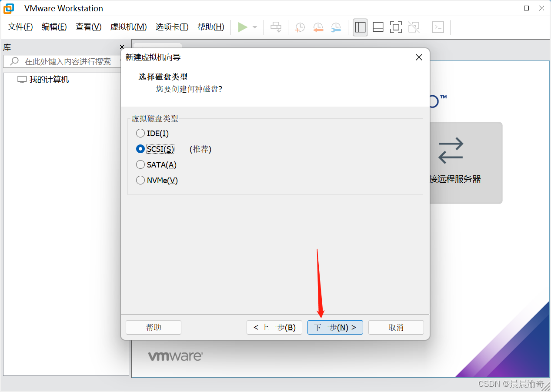This screenshot has width=551, height=392.
Task: Open the power options dropdown arrow
Action: (x=255, y=27)
